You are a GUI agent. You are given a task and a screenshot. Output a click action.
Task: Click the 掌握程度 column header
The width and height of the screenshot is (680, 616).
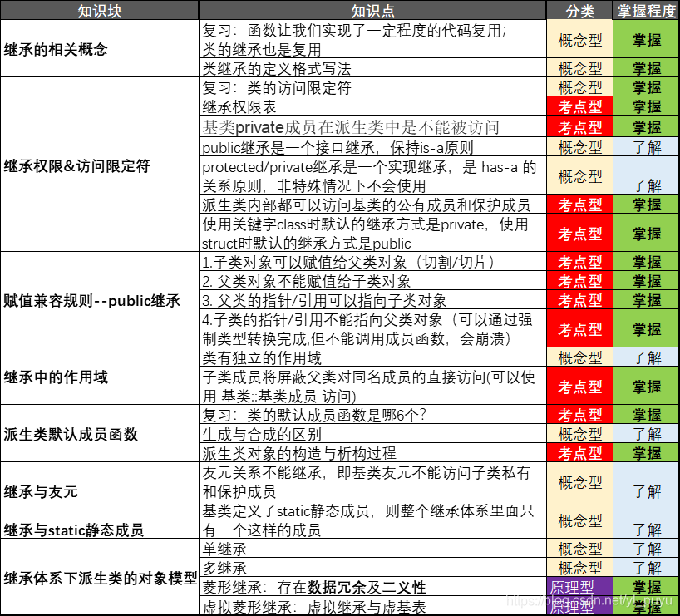click(x=646, y=11)
